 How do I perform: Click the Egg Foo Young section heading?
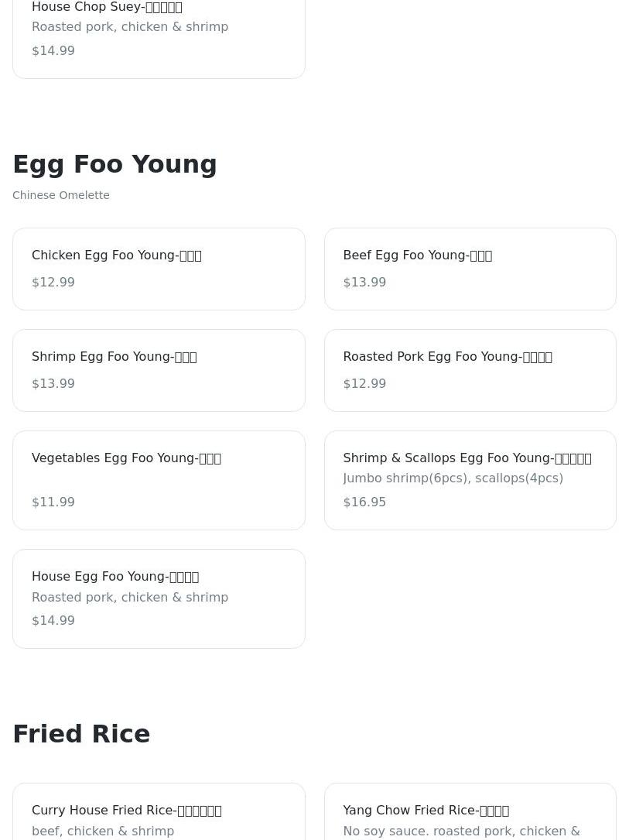[x=115, y=164]
